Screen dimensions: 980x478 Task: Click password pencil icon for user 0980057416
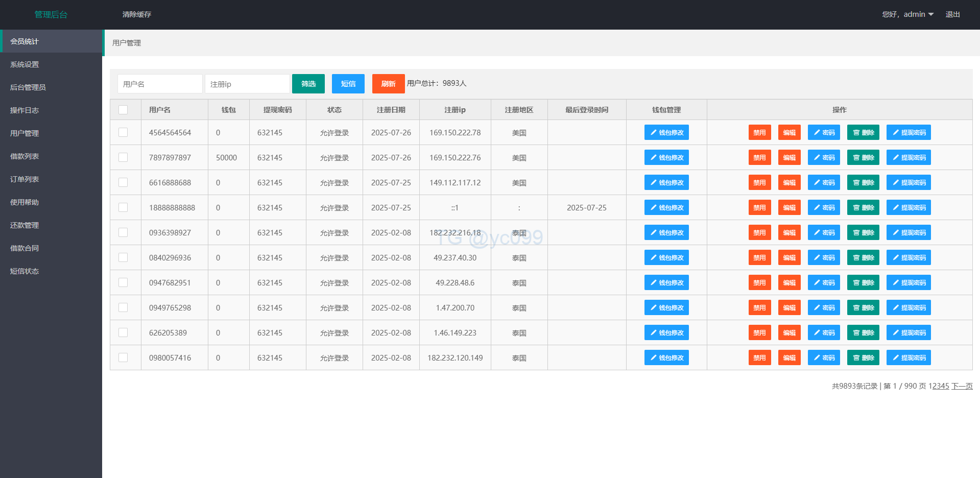click(x=817, y=358)
